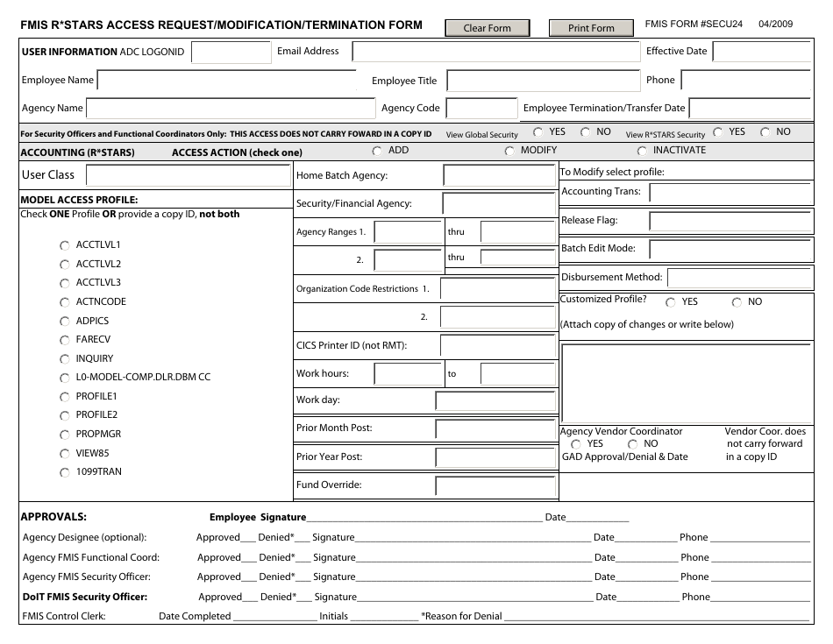833x644 pixels.
Task: Choose NO for Agency Vendor Coordinator
Action: pos(632,443)
